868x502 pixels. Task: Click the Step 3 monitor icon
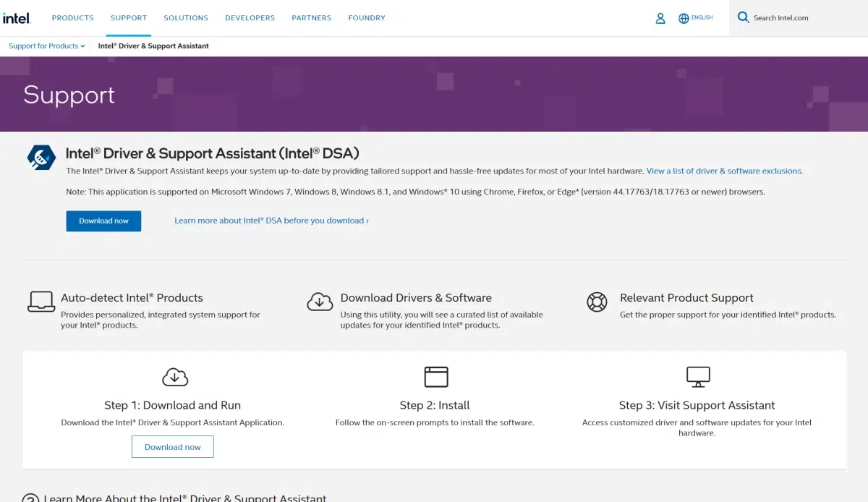698,377
